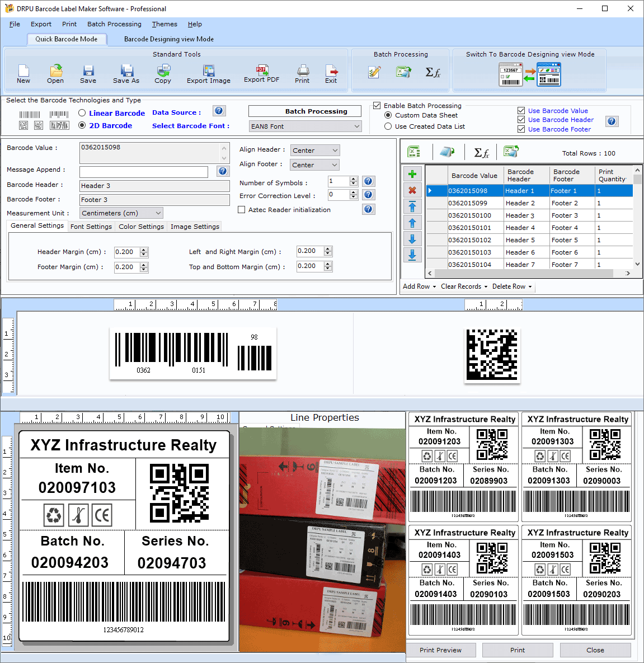Click the Print Preview button
Screen dimensions: 644x663
click(440, 650)
